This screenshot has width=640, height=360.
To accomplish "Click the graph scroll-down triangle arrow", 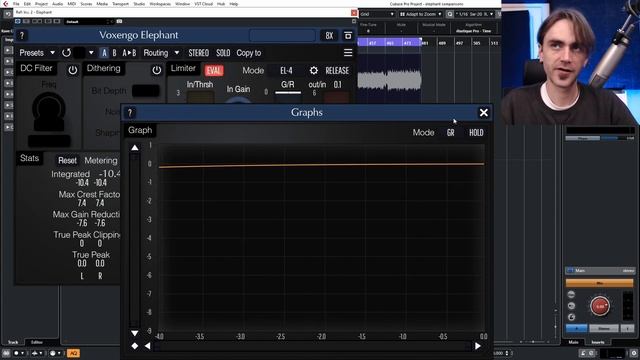I will click(135, 333).
